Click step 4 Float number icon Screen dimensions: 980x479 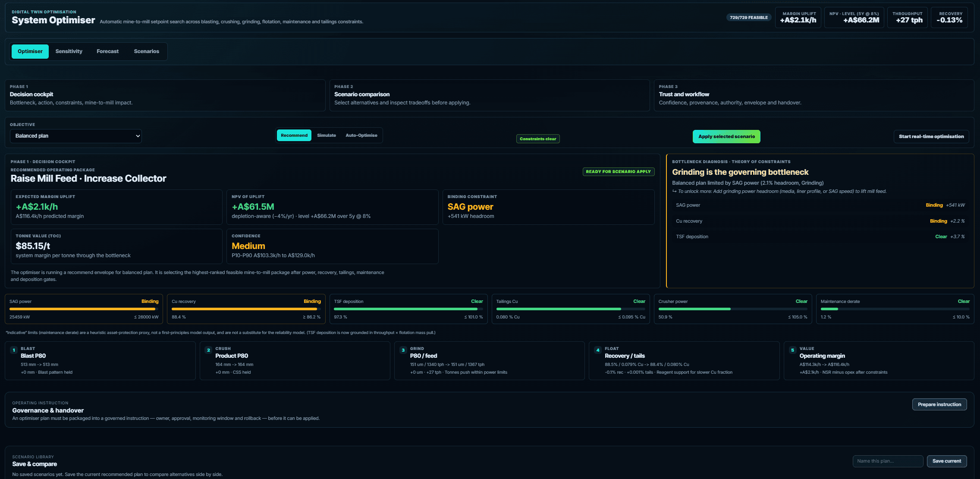point(598,350)
